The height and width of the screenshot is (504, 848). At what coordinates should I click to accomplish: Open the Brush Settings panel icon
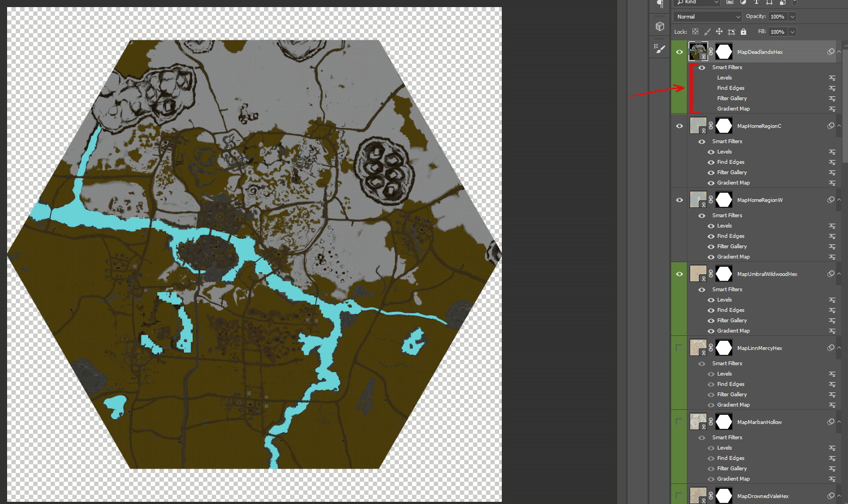pos(660,48)
